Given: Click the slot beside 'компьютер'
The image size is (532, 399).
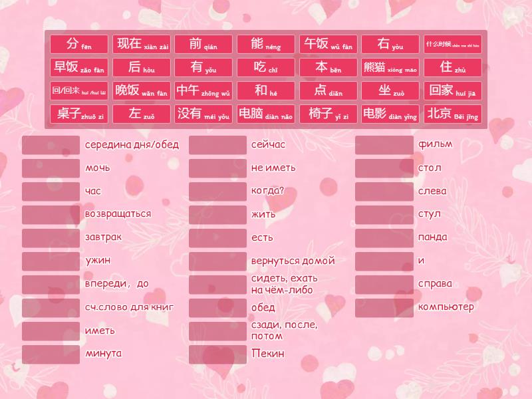Looking at the screenshot, I should point(384,308).
